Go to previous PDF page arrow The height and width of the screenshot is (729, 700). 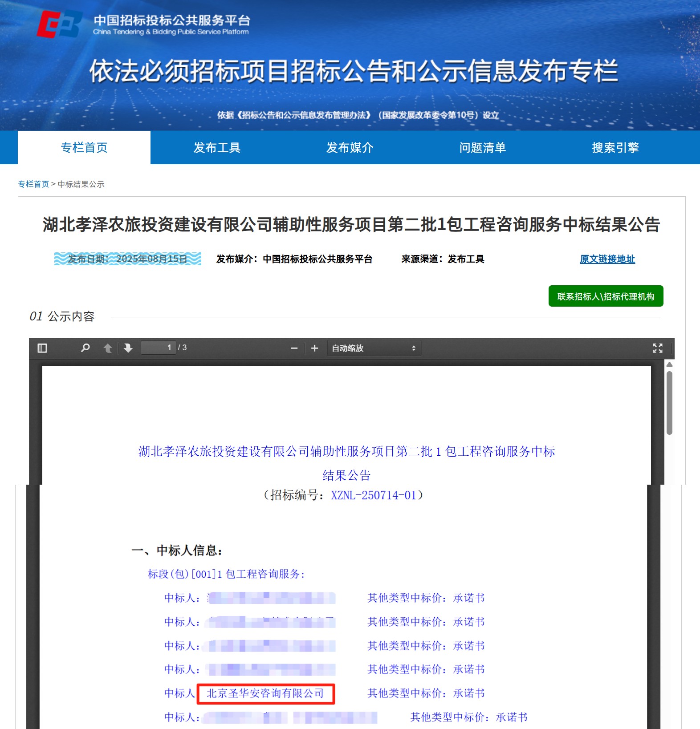tap(108, 348)
